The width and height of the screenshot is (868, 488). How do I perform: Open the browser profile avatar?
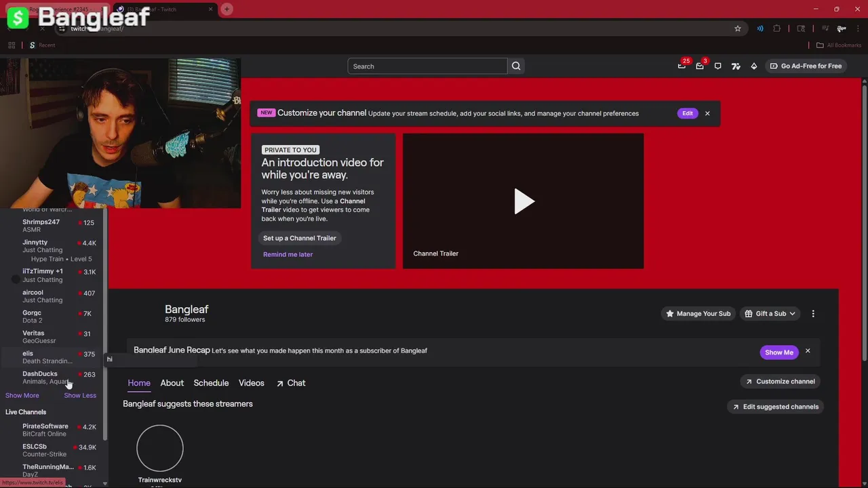(x=842, y=28)
